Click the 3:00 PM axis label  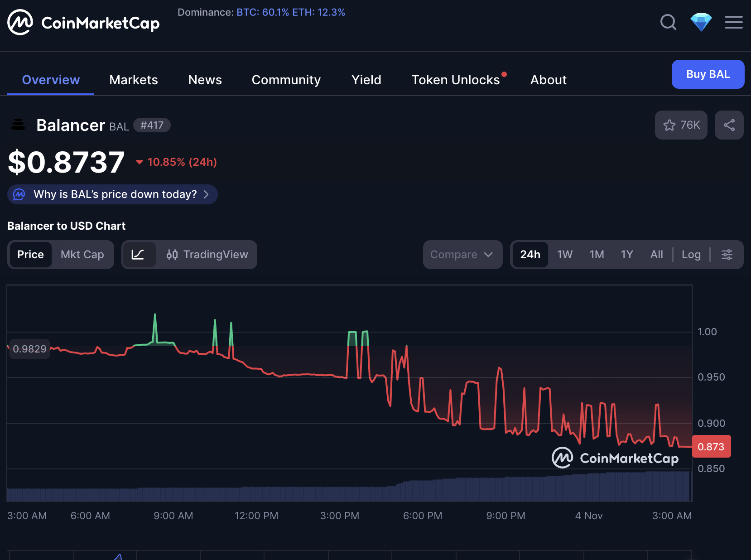click(x=339, y=516)
